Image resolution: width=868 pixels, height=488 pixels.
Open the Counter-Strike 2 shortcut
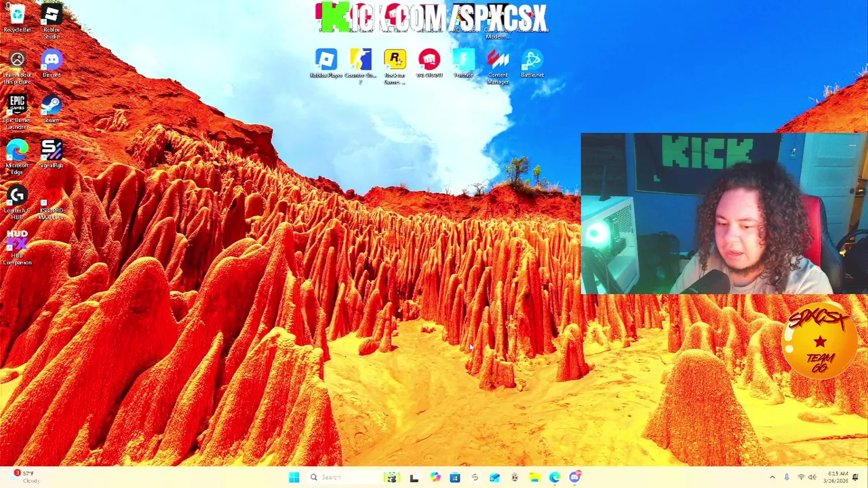pyautogui.click(x=361, y=66)
